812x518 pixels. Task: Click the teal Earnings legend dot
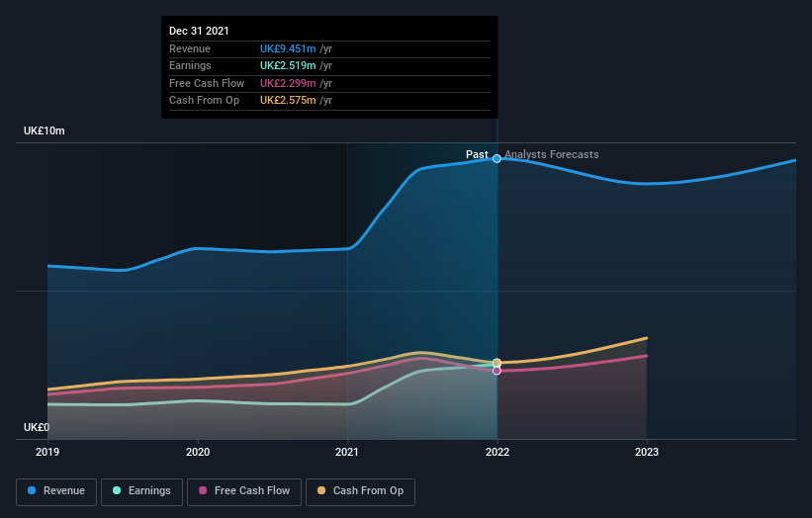[x=117, y=490]
